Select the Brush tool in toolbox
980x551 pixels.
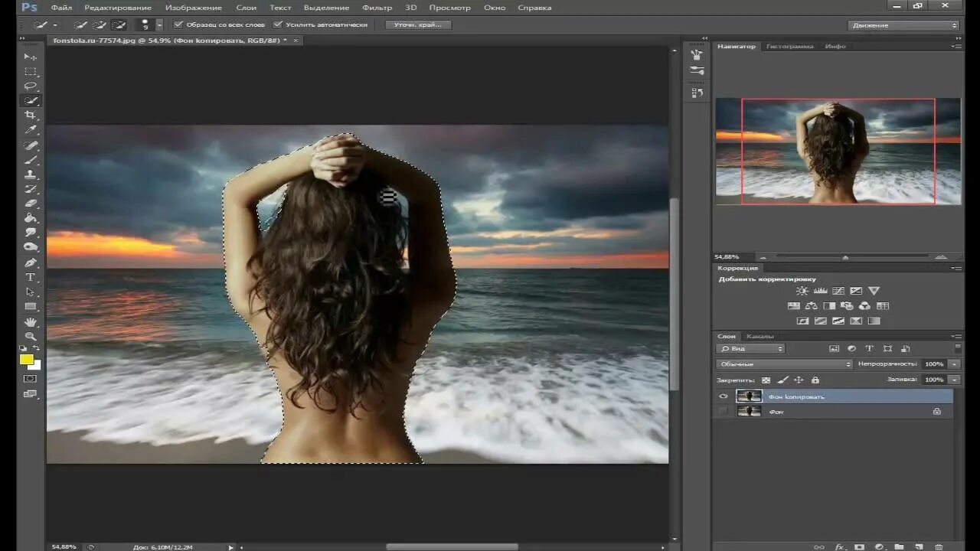coord(31,160)
